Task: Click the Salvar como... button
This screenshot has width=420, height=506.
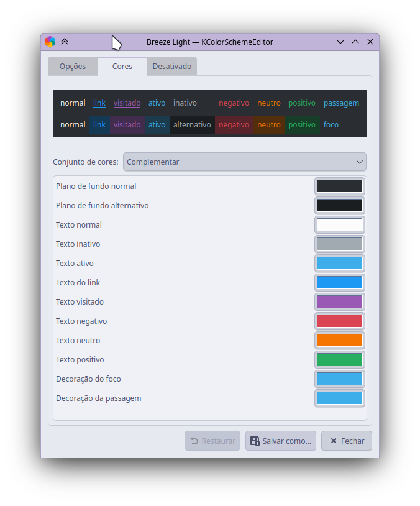Action: [x=281, y=441]
